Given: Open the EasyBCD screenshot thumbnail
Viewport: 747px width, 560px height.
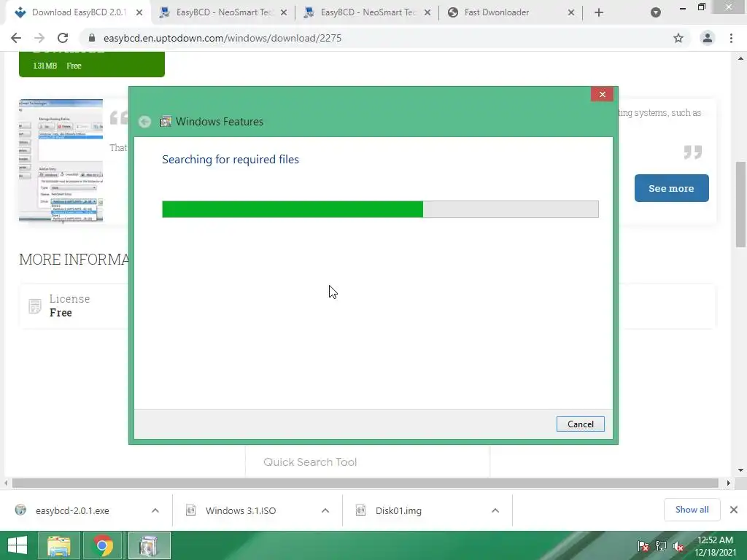Looking at the screenshot, I should pos(61,160).
